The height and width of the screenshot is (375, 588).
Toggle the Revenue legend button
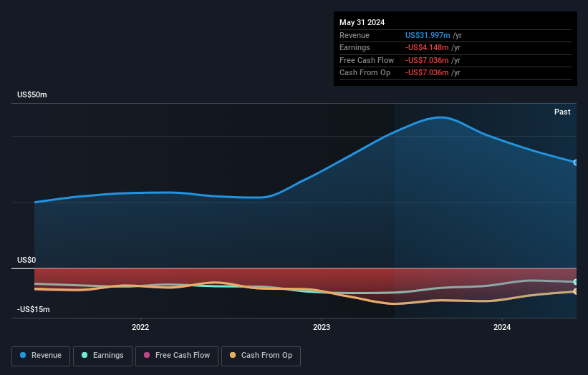41,356
